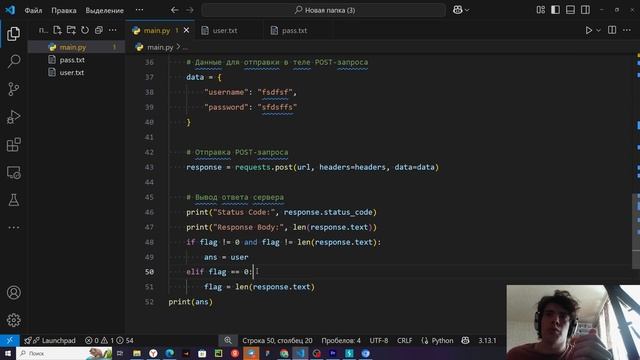Image resolution: width=640 pixels, height=360 pixels.
Task: Change end-of-line sequence CRLF
Action: (404, 340)
